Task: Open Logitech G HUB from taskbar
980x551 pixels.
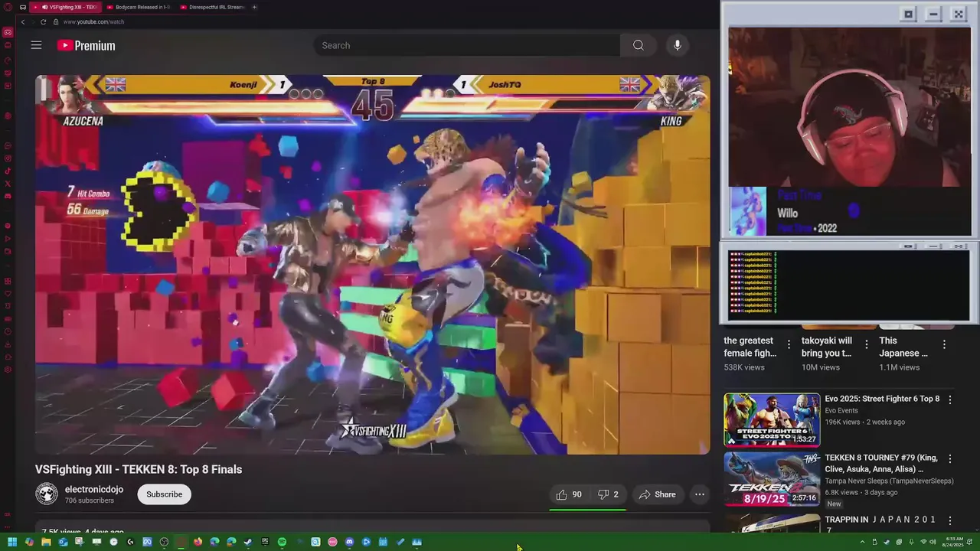Action: point(130,542)
